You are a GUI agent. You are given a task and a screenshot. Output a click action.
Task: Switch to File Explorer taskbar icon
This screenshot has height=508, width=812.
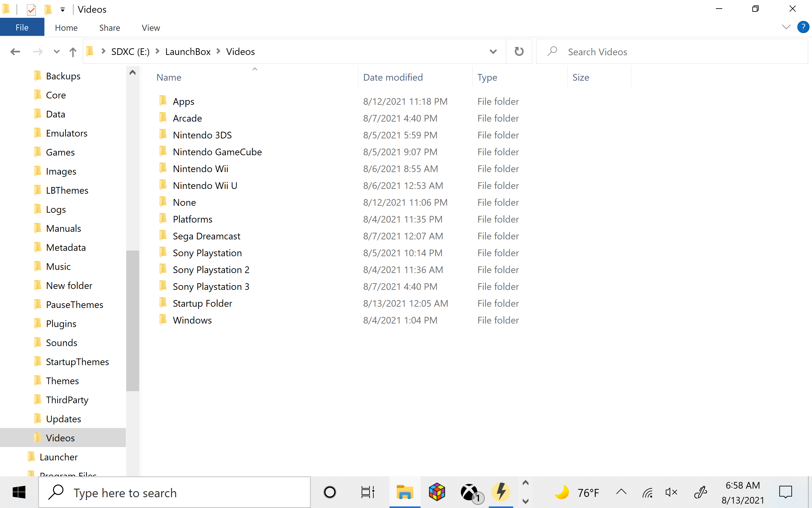click(x=405, y=492)
